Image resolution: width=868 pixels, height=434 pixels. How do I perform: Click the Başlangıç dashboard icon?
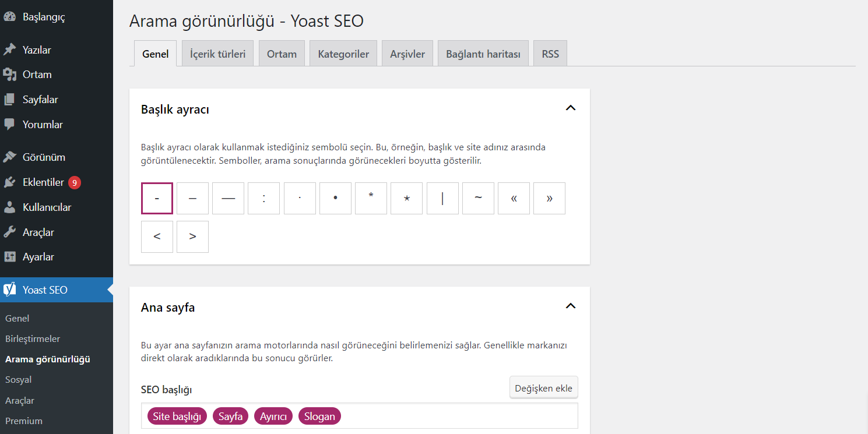point(9,17)
